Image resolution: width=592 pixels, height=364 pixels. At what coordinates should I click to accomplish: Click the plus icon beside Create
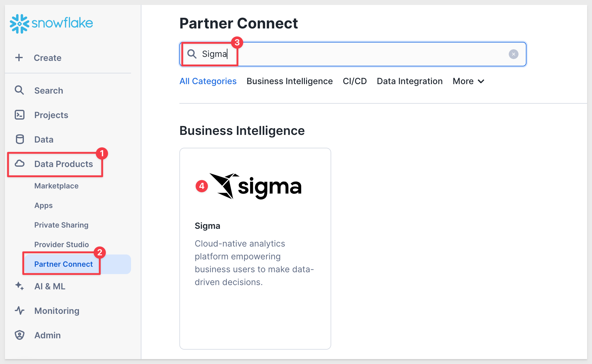19,58
